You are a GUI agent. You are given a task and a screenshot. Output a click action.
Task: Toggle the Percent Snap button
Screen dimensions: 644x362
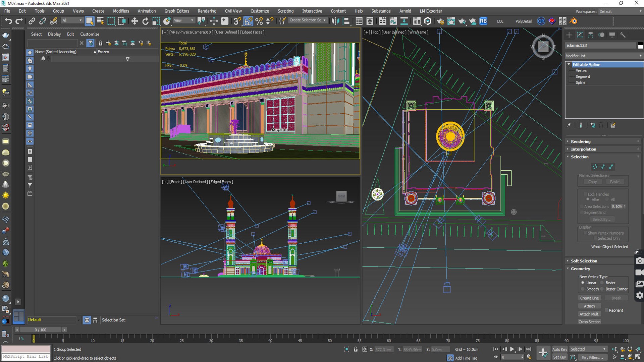259,21
